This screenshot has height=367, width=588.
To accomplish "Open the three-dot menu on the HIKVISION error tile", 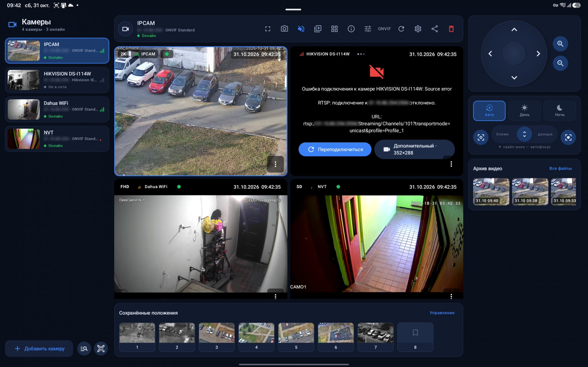I will (x=451, y=164).
